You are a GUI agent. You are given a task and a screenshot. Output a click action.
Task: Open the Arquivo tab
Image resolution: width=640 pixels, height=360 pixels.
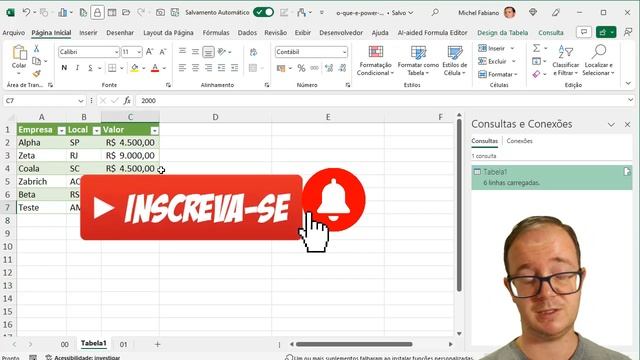pos(13,33)
